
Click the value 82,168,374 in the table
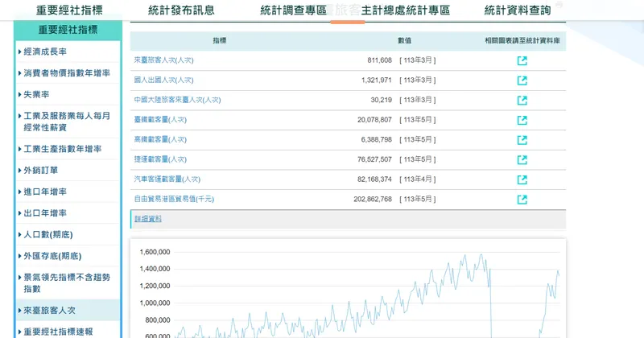pyautogui.click(x=374, y=179)
